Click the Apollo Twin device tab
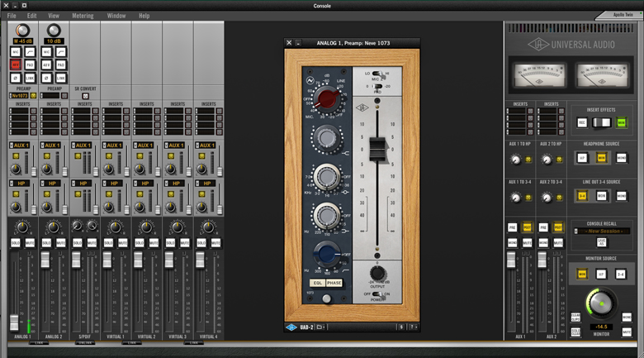 click(622, 15)
